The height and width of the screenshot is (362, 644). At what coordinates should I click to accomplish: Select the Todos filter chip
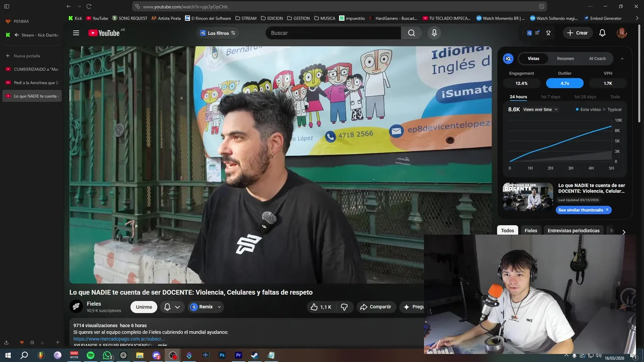(x=508, y=231)
